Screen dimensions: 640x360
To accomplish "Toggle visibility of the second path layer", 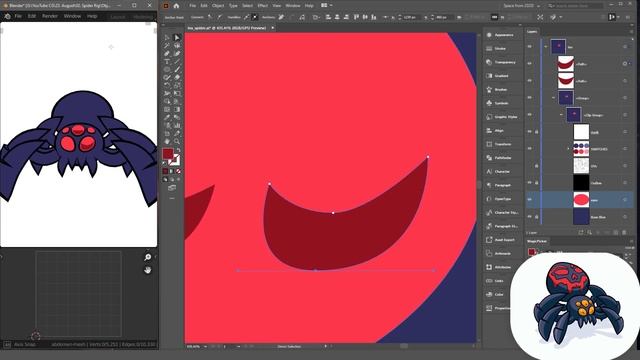I will [x=530, y=81].
